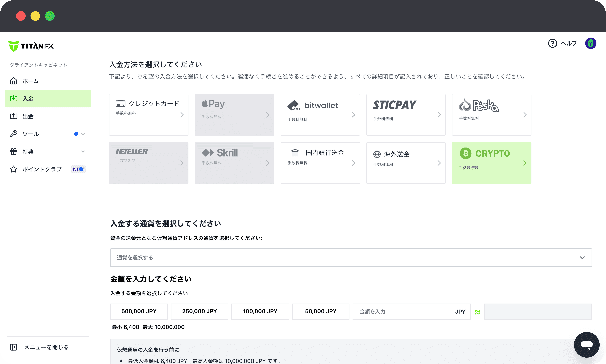Open ポイントクラブ menu item
606x364 pixels.
(x=42, y=169)
